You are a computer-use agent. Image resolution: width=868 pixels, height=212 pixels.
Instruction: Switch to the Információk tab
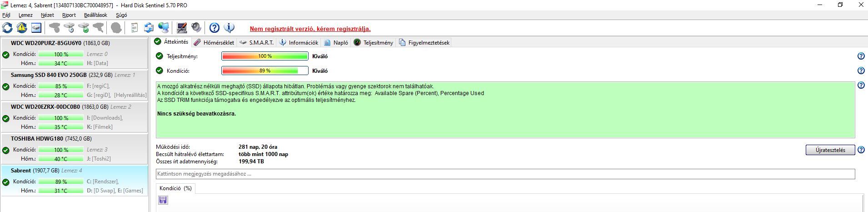(299, 42)
